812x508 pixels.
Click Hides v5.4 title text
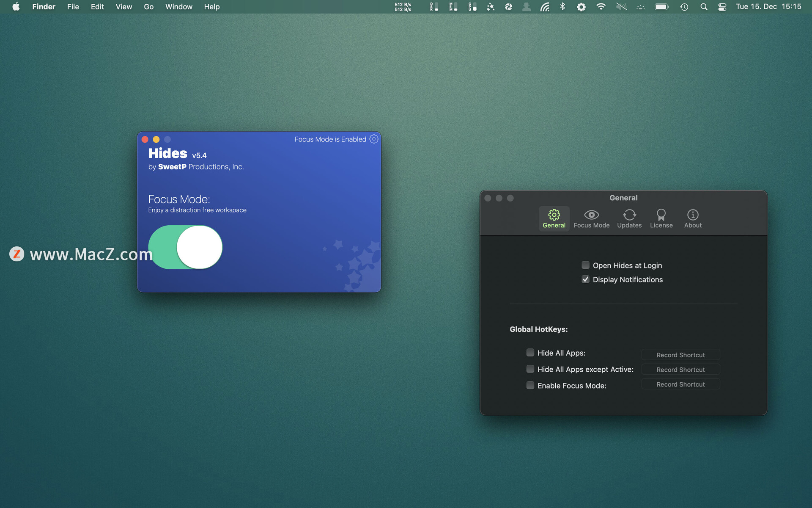coord(177,154)
